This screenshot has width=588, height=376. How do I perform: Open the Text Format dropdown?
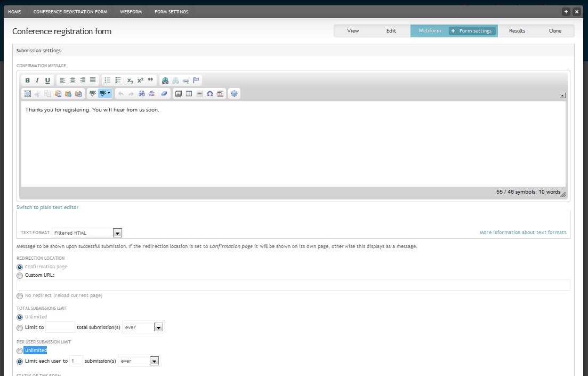pos(117,233)
